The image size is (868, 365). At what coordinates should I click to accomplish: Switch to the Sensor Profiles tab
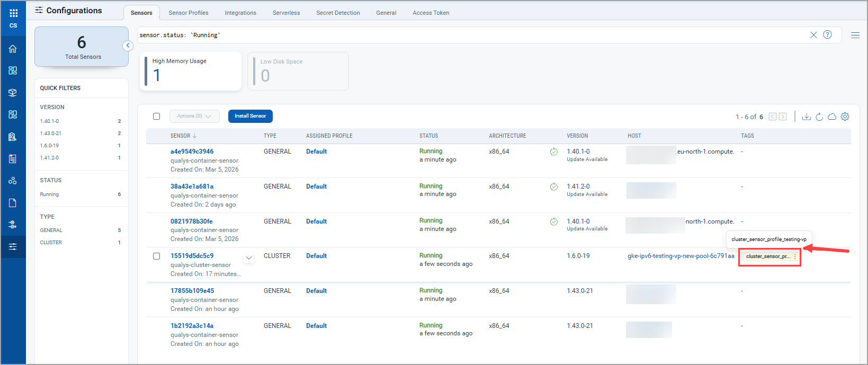pyautogui.click(x=188, y=13)
